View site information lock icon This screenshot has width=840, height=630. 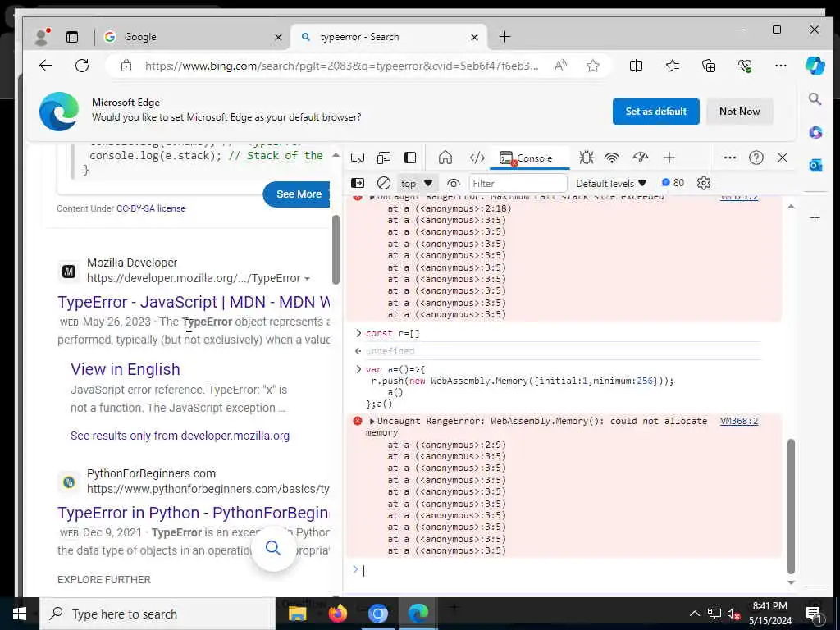coord(126,66)
